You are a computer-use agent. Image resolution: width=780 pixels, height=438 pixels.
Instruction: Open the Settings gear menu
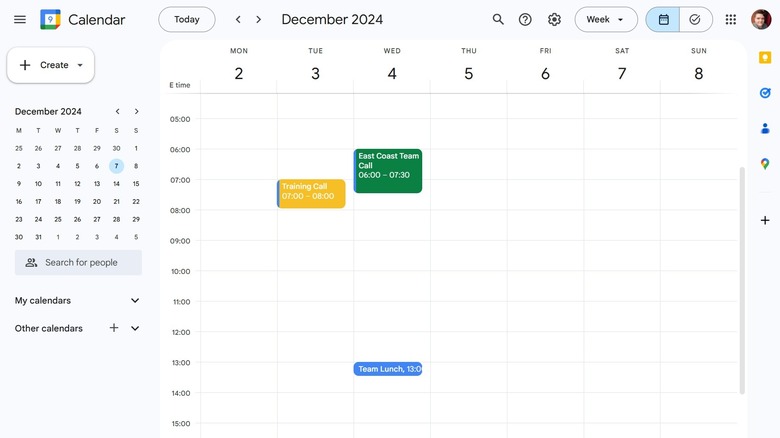click(x=554, y=19)
